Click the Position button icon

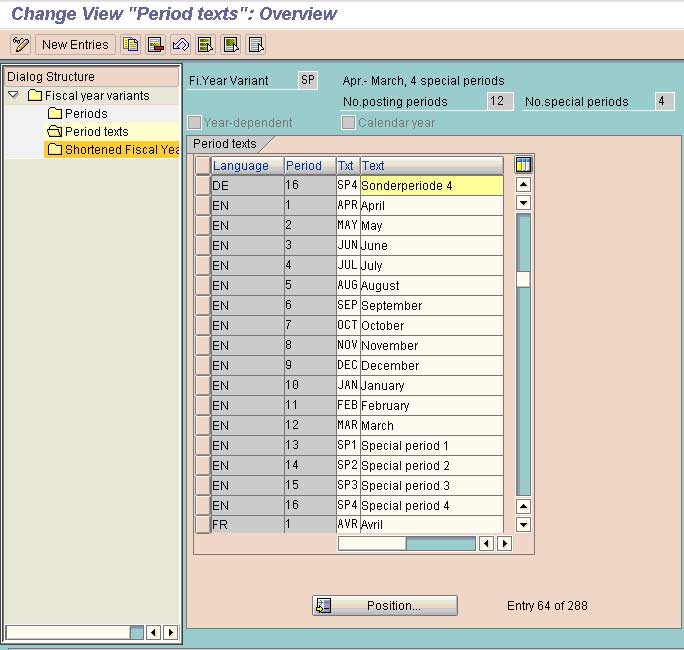pos(323,606)
